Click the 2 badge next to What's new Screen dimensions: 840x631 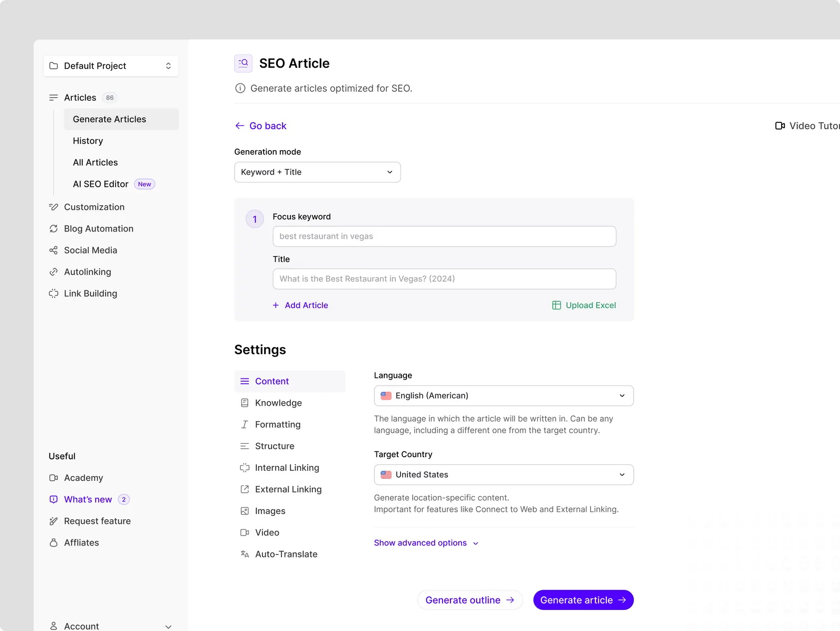point(124,499)
